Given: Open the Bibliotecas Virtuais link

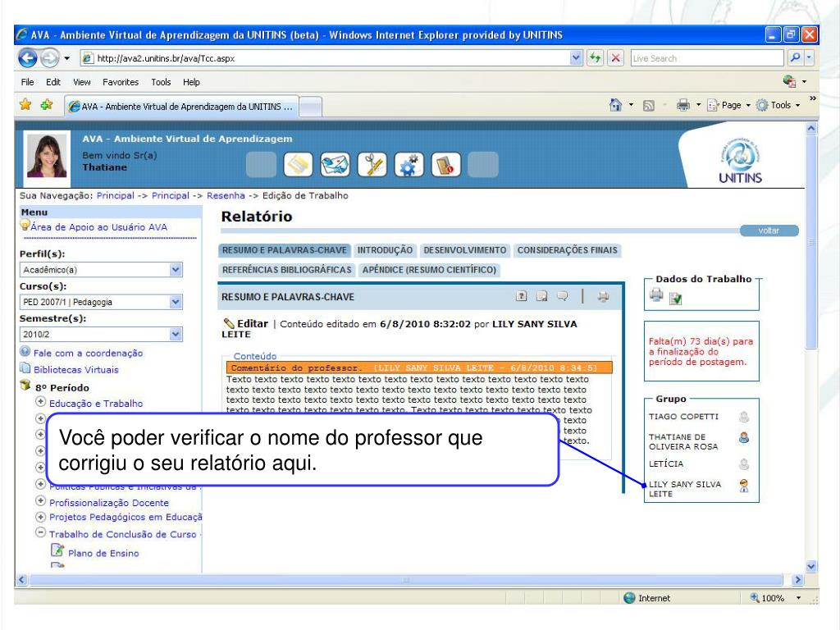Looking at the screenshot, I should point(76,370).
